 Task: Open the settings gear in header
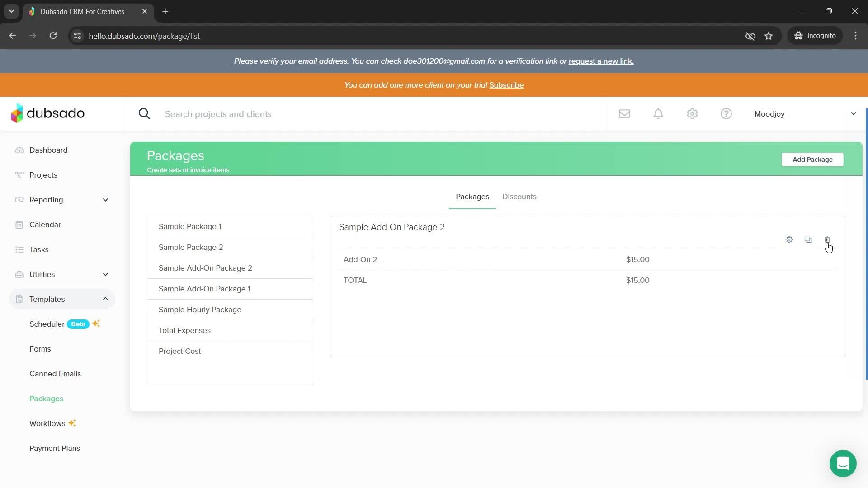[x=692, y=114]
